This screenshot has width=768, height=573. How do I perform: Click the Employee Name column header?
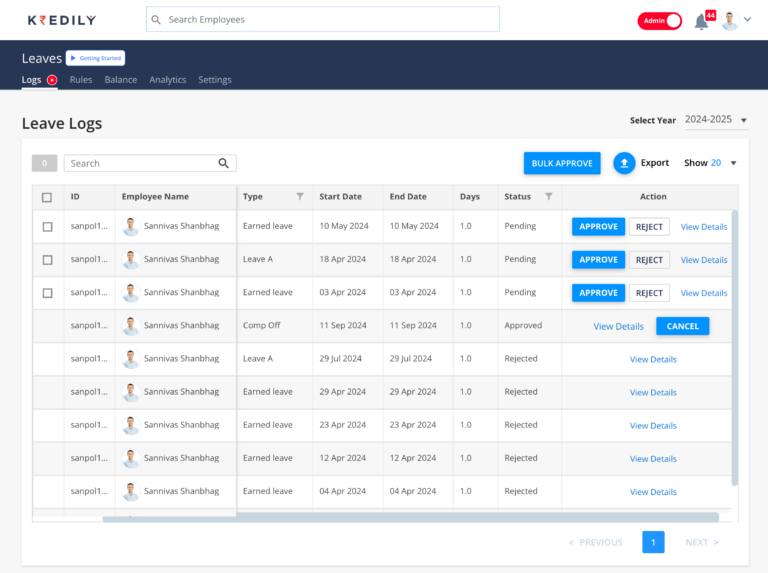[155, 196]
